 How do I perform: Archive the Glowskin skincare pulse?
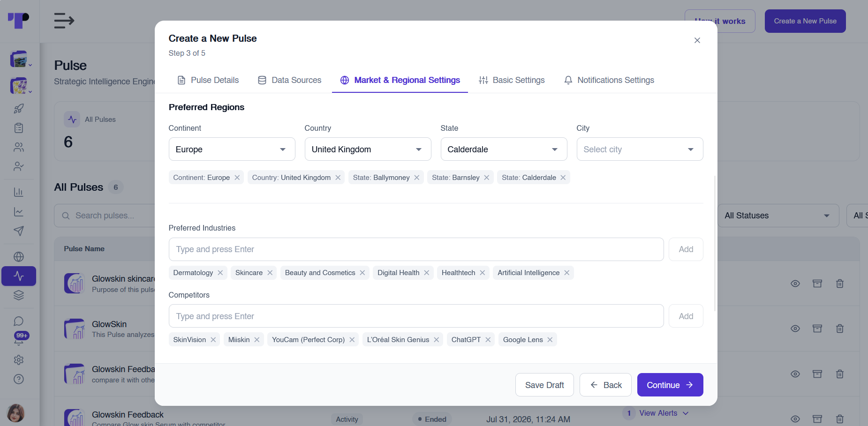(x=817, y=284)
